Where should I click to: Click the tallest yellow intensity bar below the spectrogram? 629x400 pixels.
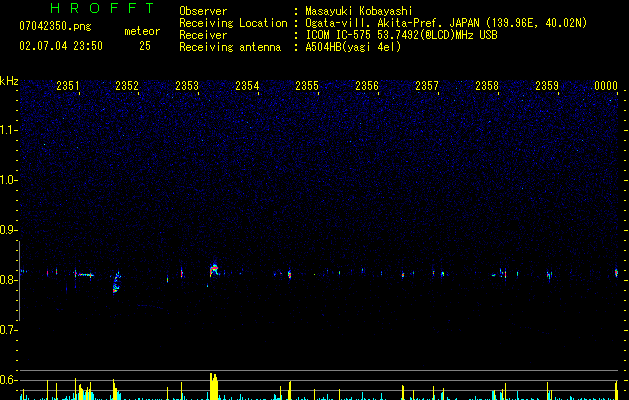(214, 386)
